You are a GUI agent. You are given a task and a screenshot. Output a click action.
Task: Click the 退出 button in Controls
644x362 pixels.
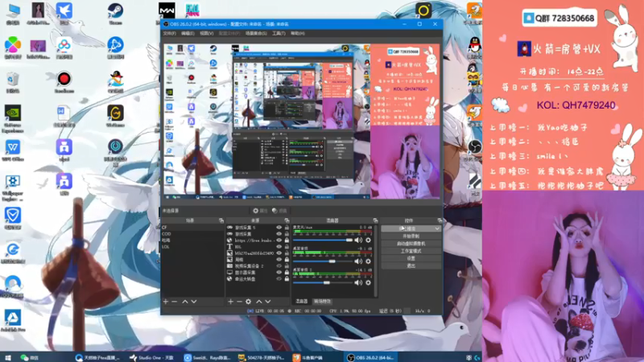pos(411,266)
